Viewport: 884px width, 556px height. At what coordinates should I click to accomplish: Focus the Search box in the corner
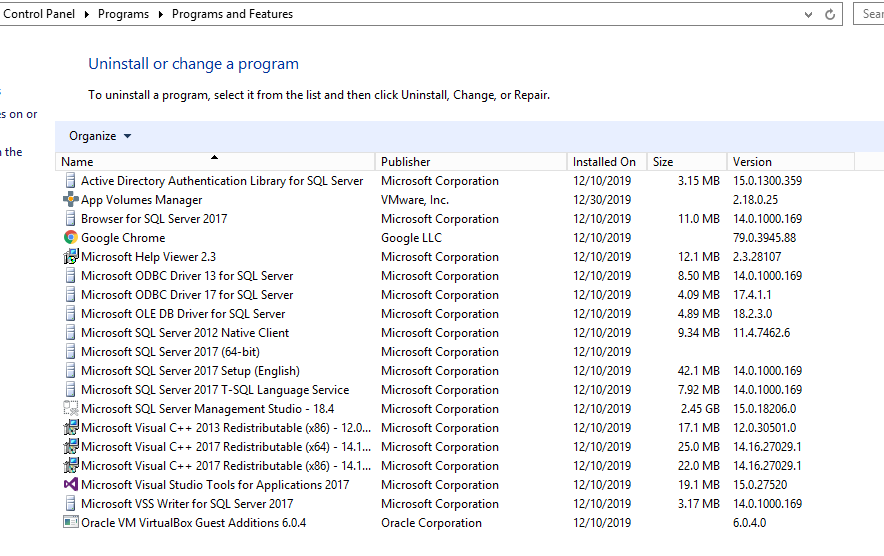tap(869, 14)
